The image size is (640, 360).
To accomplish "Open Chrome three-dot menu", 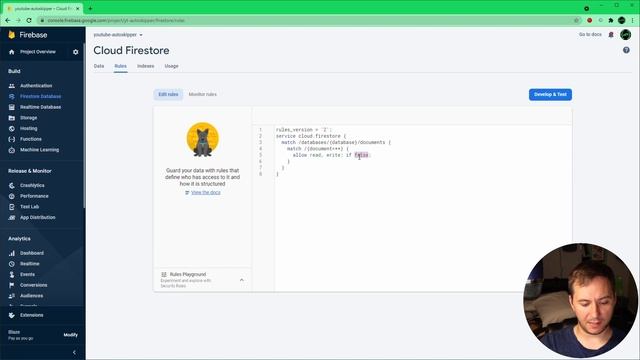I will pos(633,20).
